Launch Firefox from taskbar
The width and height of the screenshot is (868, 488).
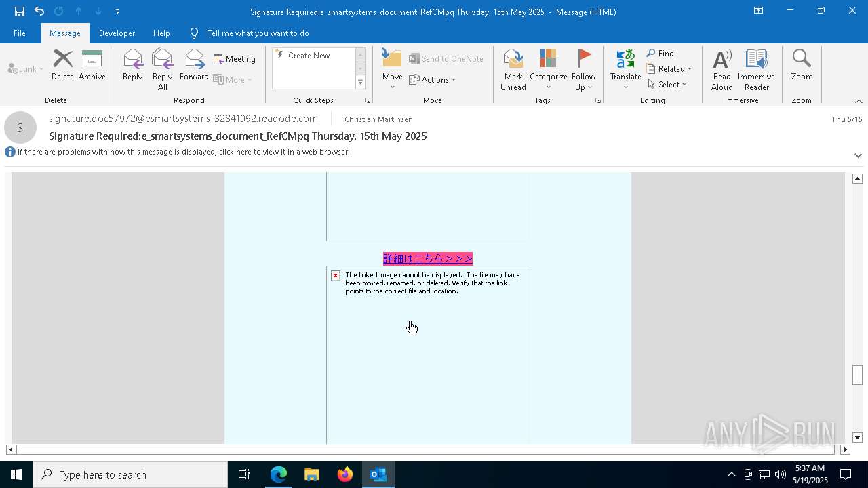pyautogui.click(x=344, y=474)
